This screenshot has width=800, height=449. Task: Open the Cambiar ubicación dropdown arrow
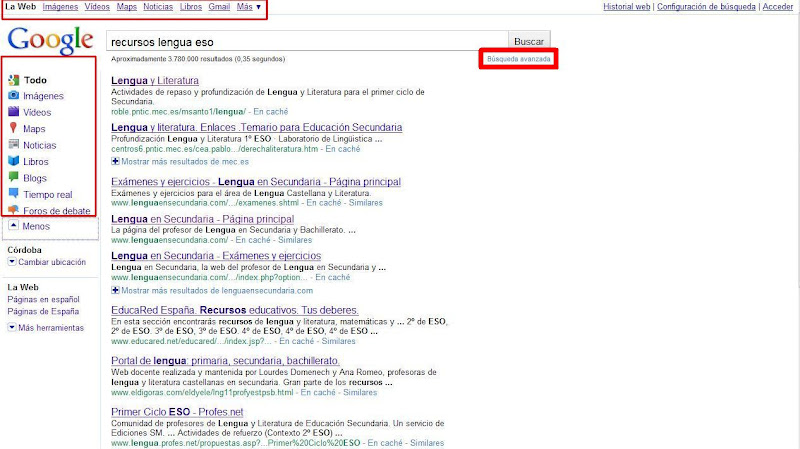coord(12,262)
